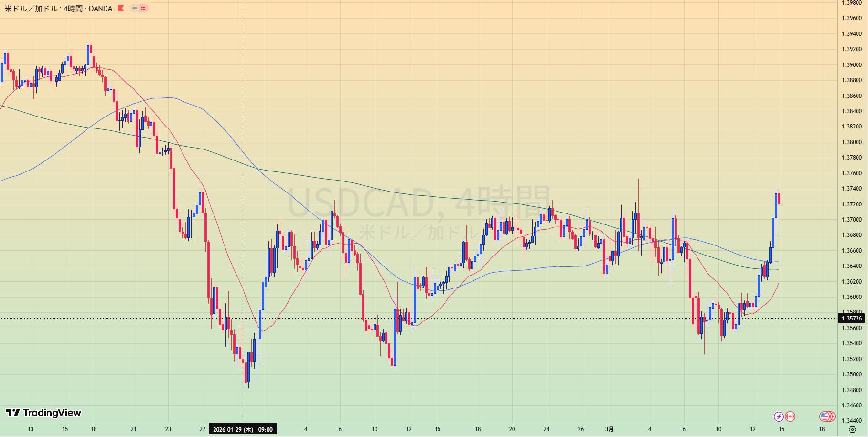Screen dimensions: 868x437
Task: Click 1.38000 on the price scale
Action: click(852, 142)
